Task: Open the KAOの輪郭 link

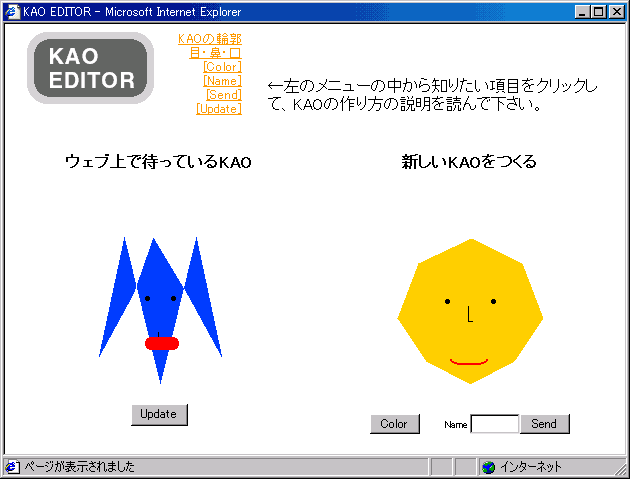Action: tap(209, 39)
